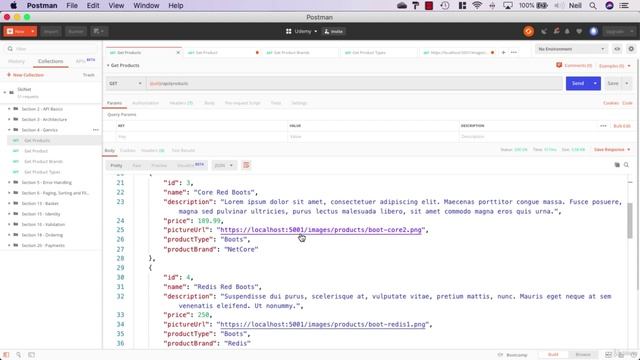Screen dimensions: 640x360
Task: Switch the response view to Raw
Action: click(136, 165)
